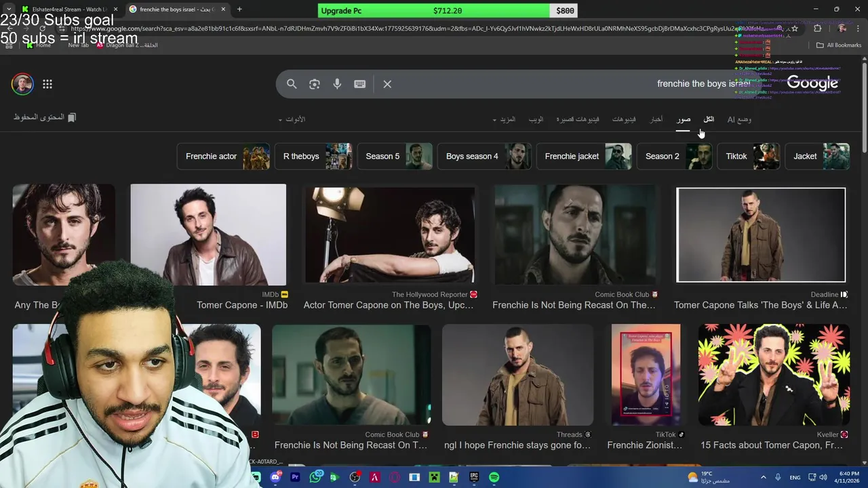
Task: Open the Google apps grid
Action: pos(47,84)
